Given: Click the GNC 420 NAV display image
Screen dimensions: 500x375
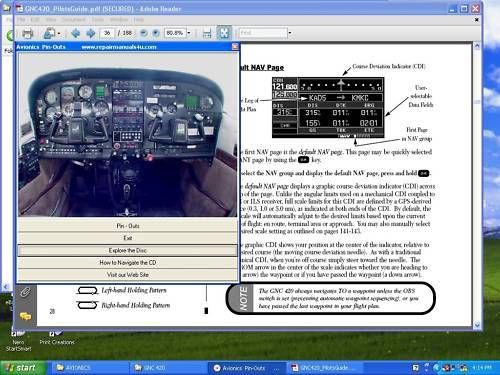Looking at the screenshot, I should pyautogui.click(x=328, y=108).
